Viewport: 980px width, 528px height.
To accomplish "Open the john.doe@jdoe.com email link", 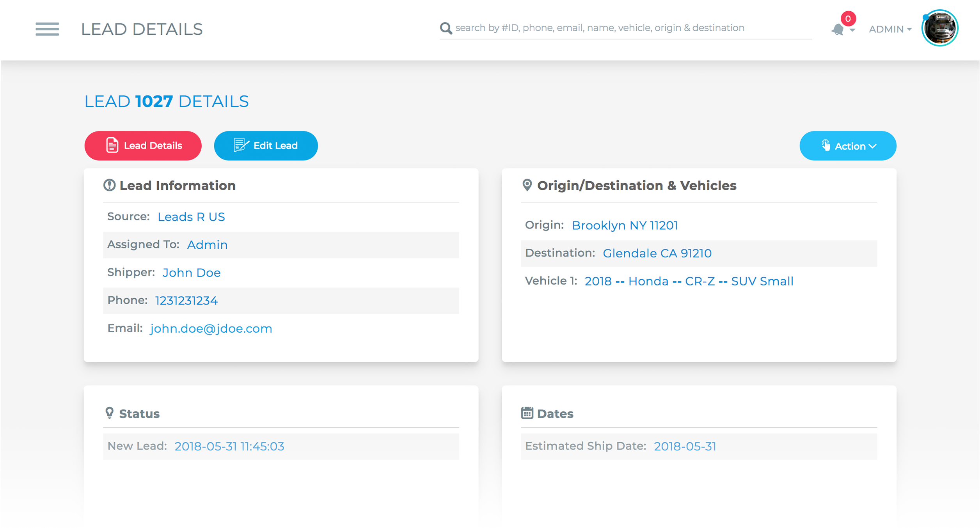I will click(211, 328).
